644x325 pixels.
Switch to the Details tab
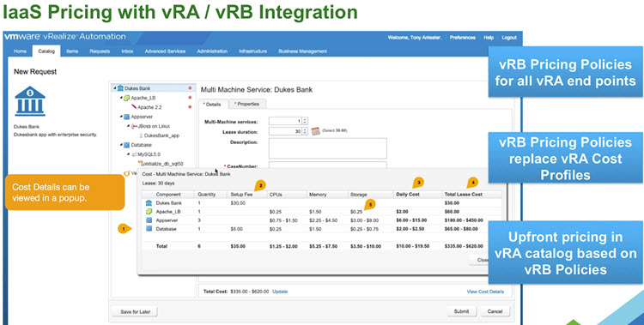click(212, 105)
